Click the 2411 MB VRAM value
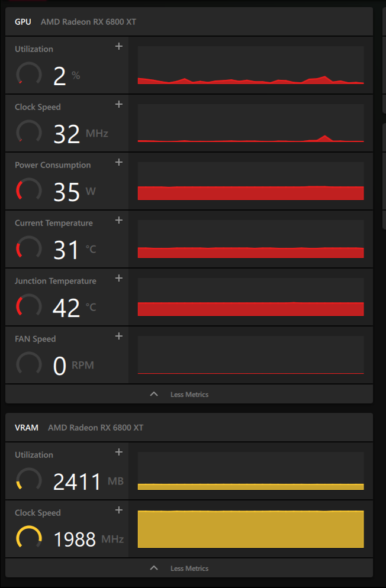 89,482
